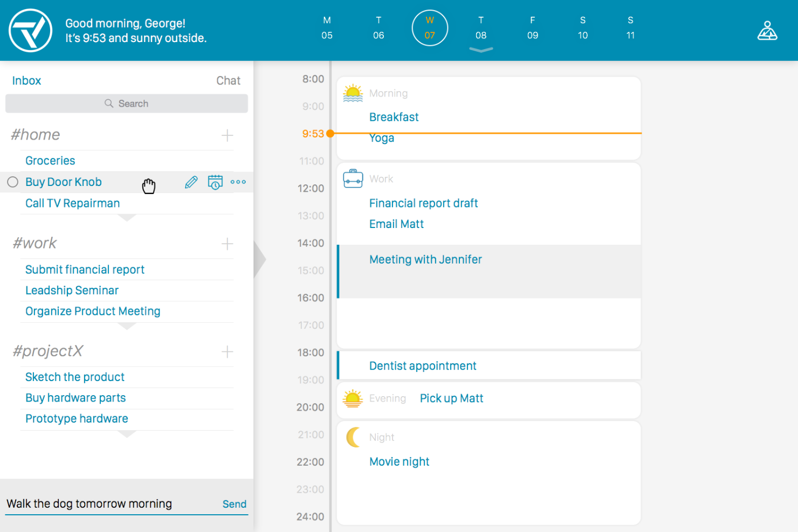The image size is (798, 532).
Task: Click the magnifier icon in Search
Action: 109,103
